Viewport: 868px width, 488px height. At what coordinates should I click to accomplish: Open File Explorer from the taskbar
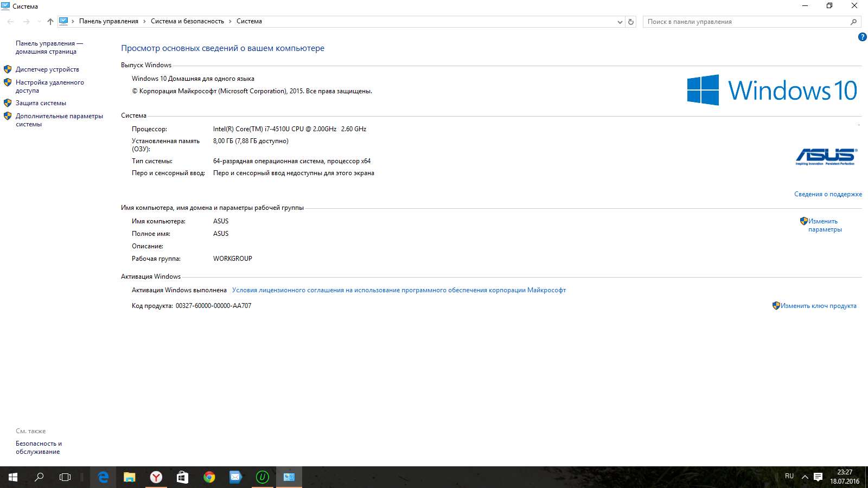tap(129, 477)
